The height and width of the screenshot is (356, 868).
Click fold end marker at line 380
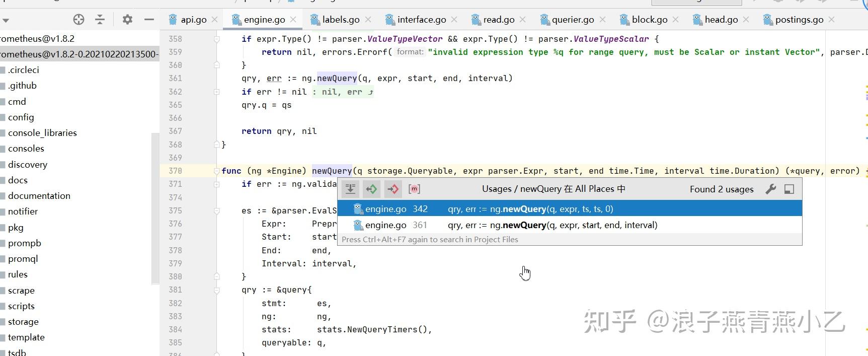[216, 276]
